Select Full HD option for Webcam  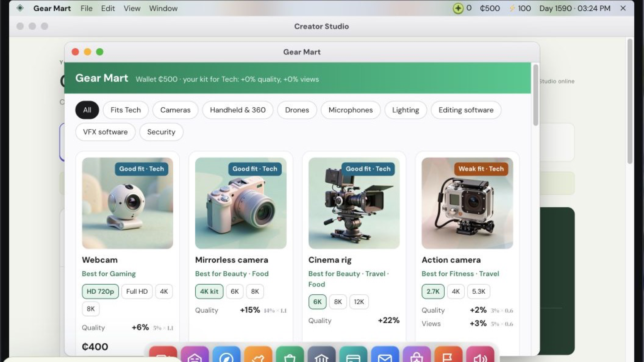click(137, 291)
